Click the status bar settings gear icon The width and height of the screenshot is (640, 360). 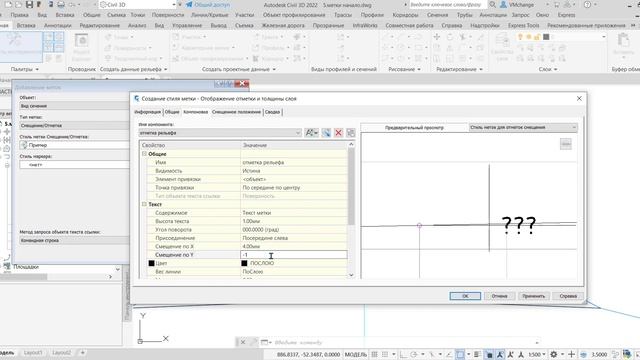pos(553,354)
